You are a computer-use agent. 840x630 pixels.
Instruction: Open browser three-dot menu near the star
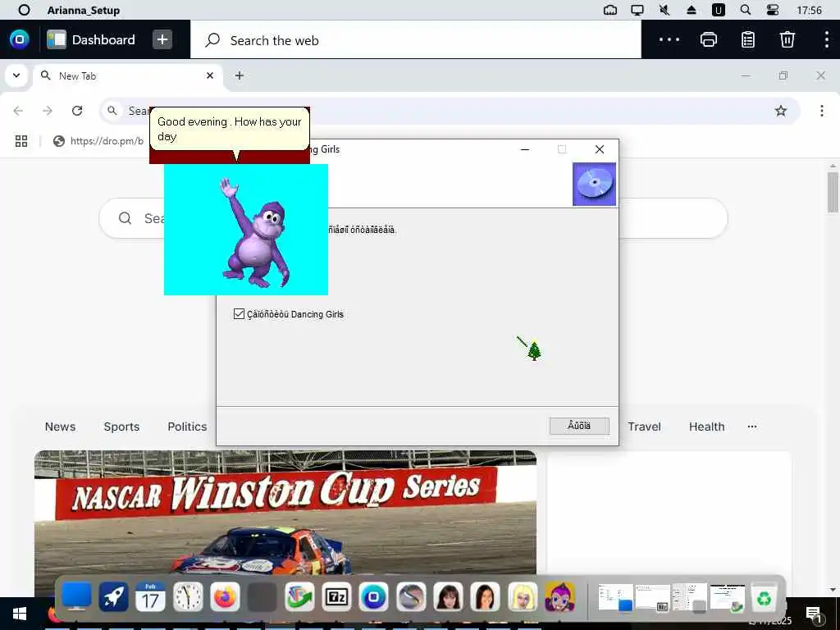tap(821, 111)
